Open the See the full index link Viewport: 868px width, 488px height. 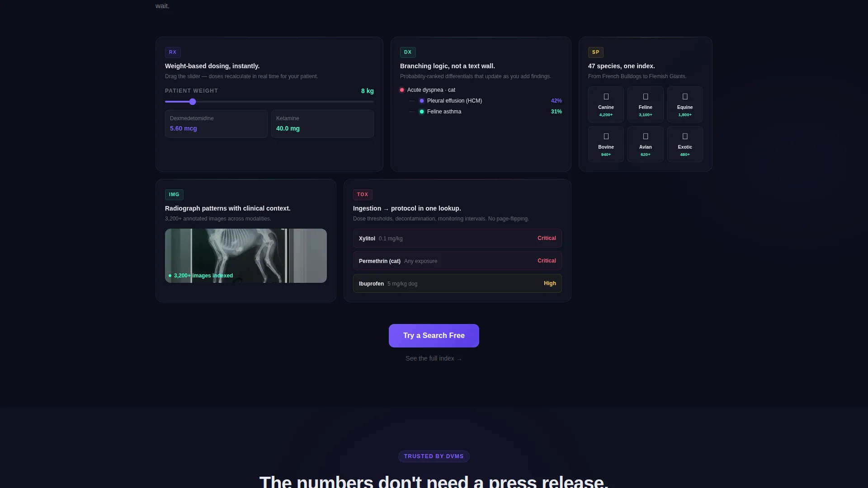[434, 358]
